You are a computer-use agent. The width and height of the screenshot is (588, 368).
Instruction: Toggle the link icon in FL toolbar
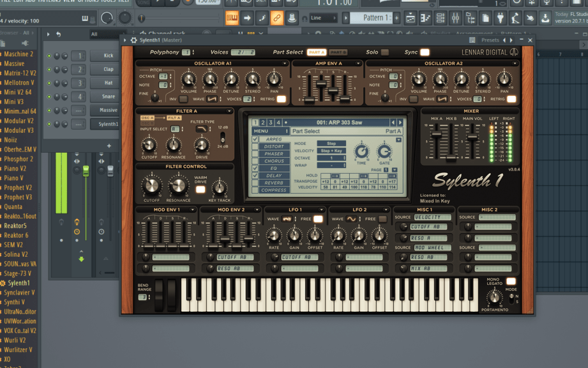click(x=277, y=18)
